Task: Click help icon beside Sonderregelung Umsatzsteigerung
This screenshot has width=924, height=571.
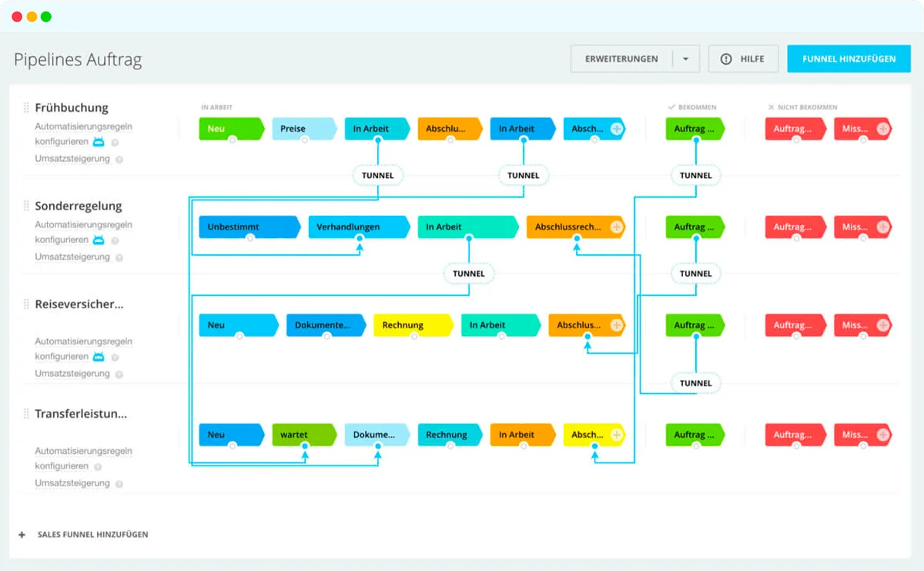Action: pos(119,257)
